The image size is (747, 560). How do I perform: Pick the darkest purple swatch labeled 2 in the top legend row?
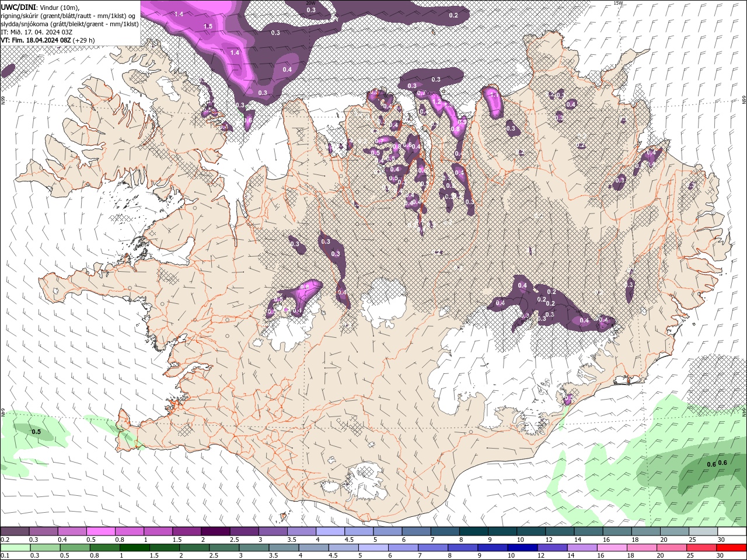(x=215, y=531)
